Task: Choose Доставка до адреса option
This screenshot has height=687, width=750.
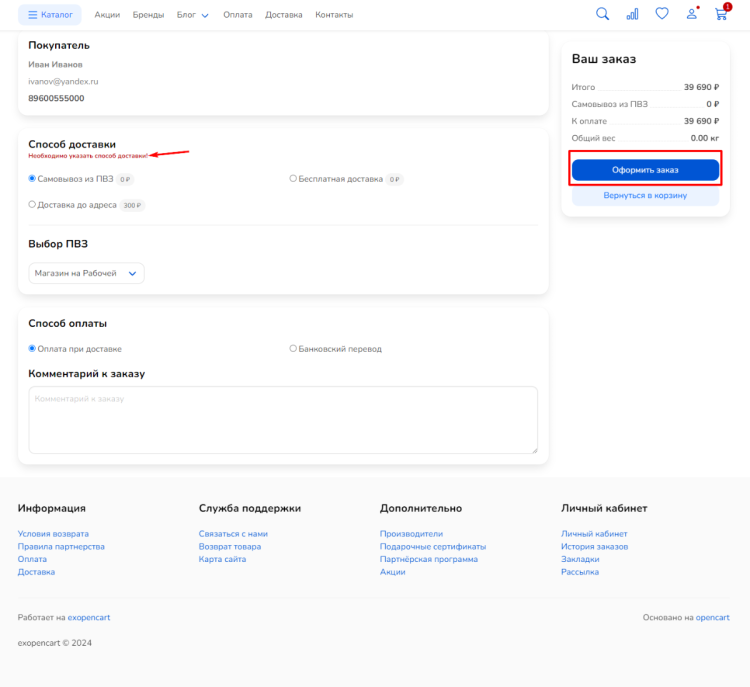Action: coord(32,205)
